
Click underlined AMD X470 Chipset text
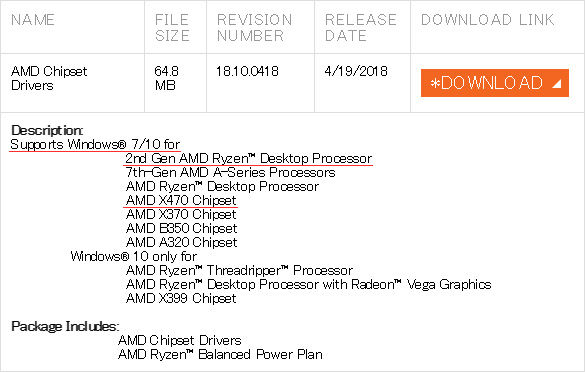pos(181,200)
